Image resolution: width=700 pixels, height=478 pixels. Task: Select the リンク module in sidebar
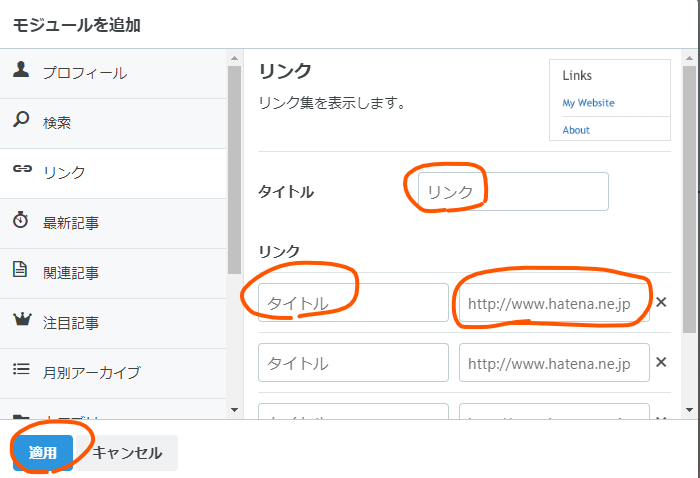click(113, 174)
